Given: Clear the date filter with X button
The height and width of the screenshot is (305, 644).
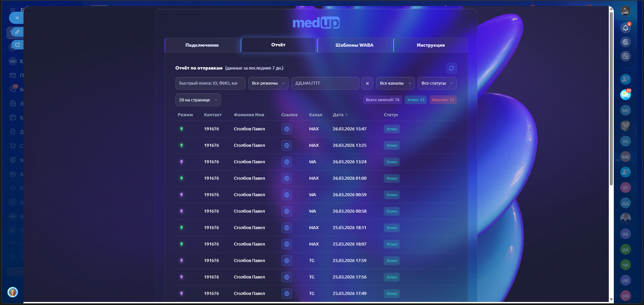Looking at the screenshot, I should point(367,83).
